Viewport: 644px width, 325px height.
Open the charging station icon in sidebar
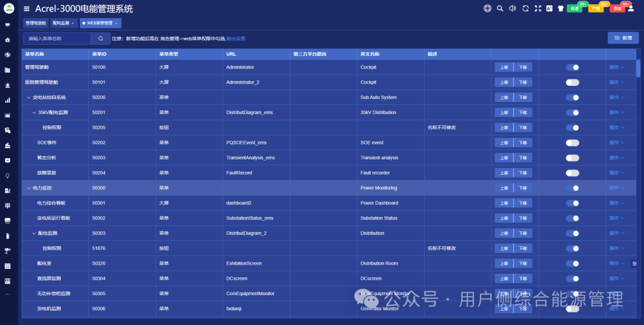[x=7, y=191]
